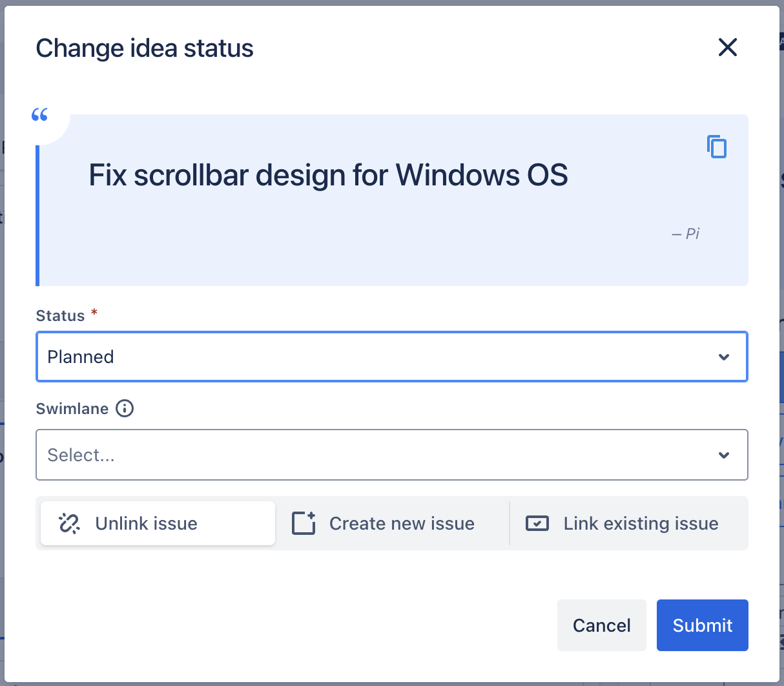Click the create new issue plus icon
The width and height of the screenshot is (784, 686).
point(304,523)
